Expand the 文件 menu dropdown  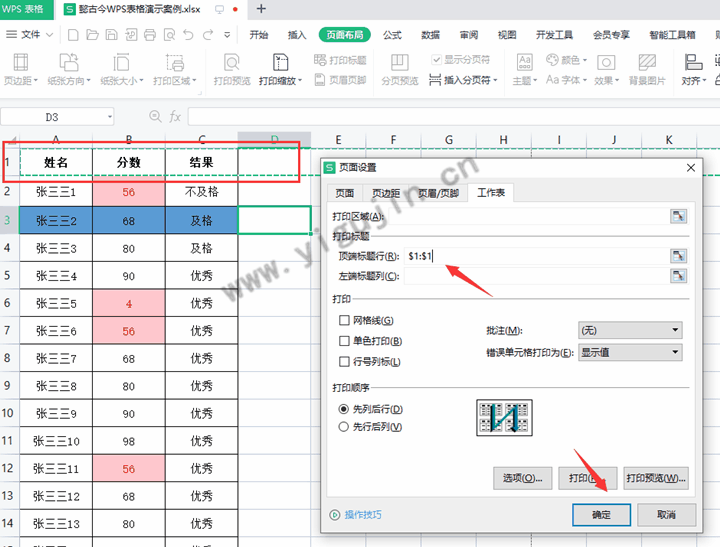pos(50,35)
